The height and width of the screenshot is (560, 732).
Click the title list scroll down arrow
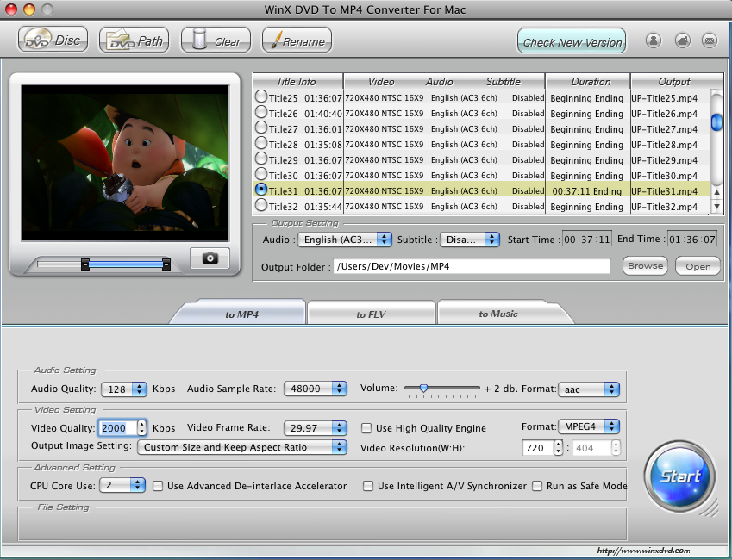coord(716,206)
